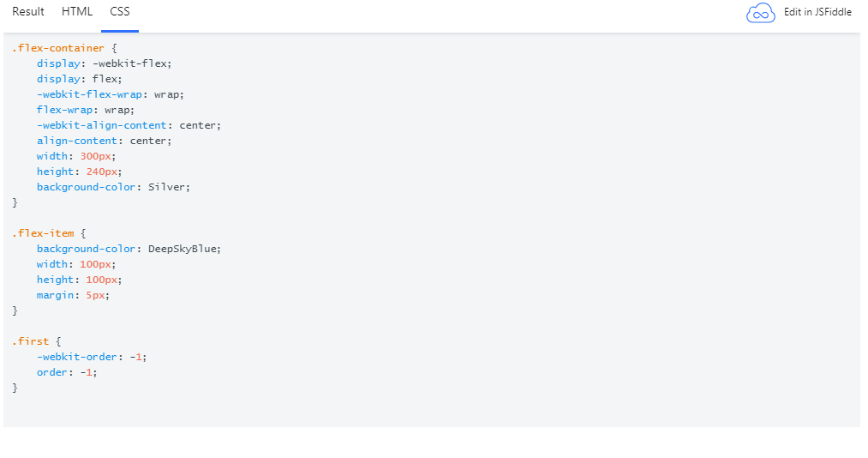The height and width of the screenshot is (458, 868).
Task: Open the HTML tab
Action: [x=77, y=12]
